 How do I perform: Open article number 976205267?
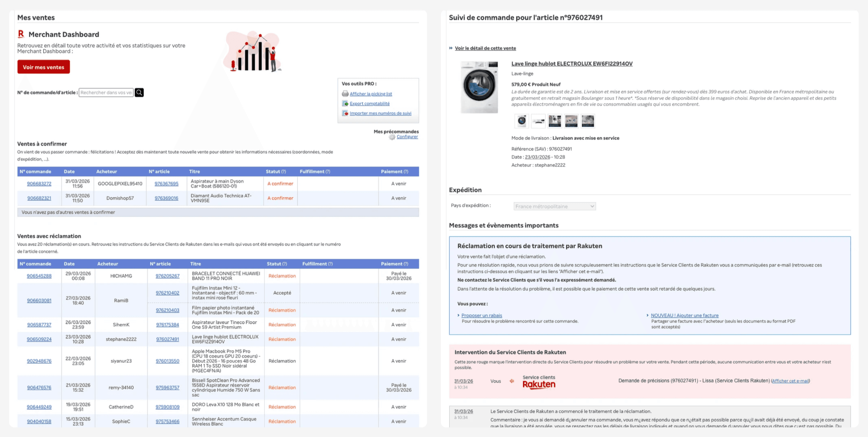coord(168,276)
